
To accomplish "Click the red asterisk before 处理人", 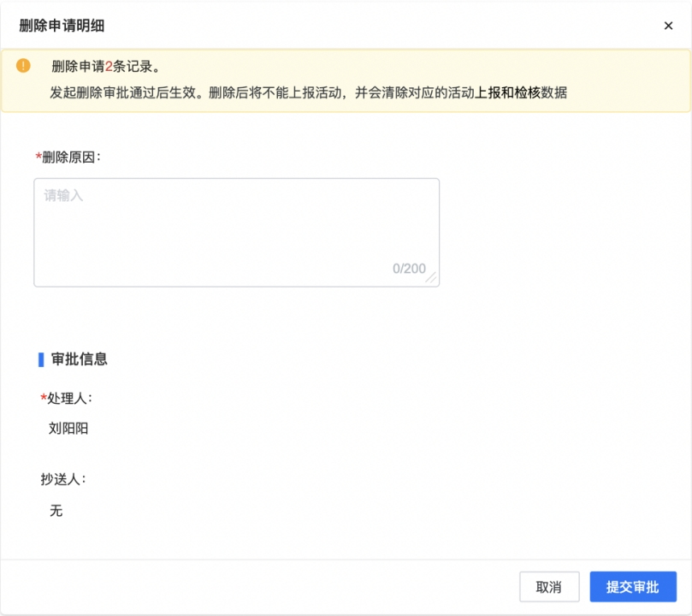I will (x=44, y=398).
